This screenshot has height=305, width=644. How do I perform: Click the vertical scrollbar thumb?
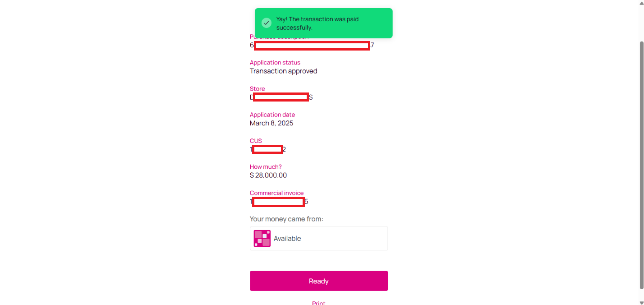click(641, 165)
